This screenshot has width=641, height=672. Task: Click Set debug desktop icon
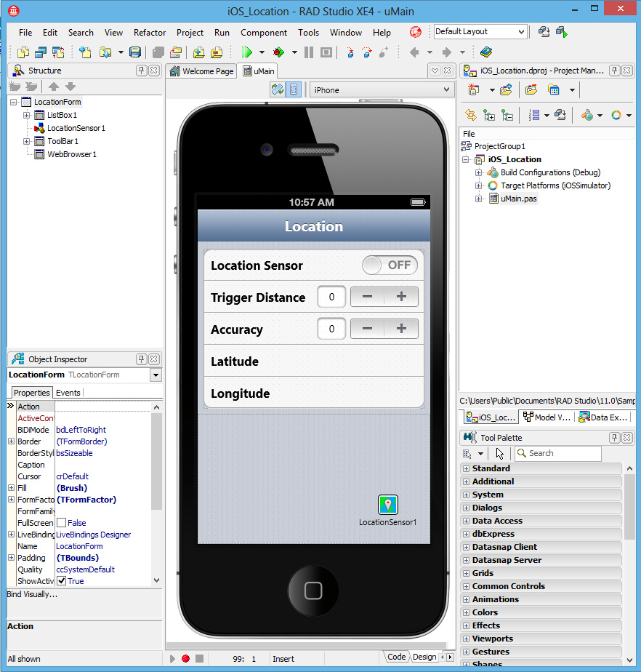(561, 32)
